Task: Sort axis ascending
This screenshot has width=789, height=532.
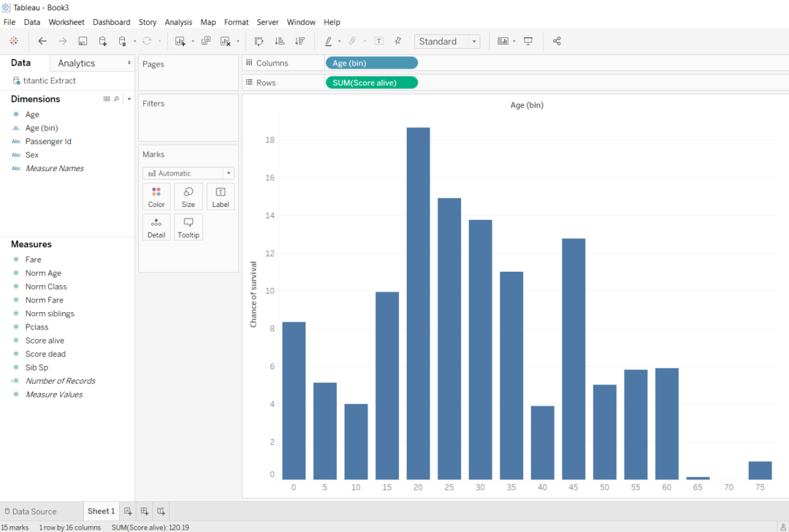Action: click(x=280, y=41)
